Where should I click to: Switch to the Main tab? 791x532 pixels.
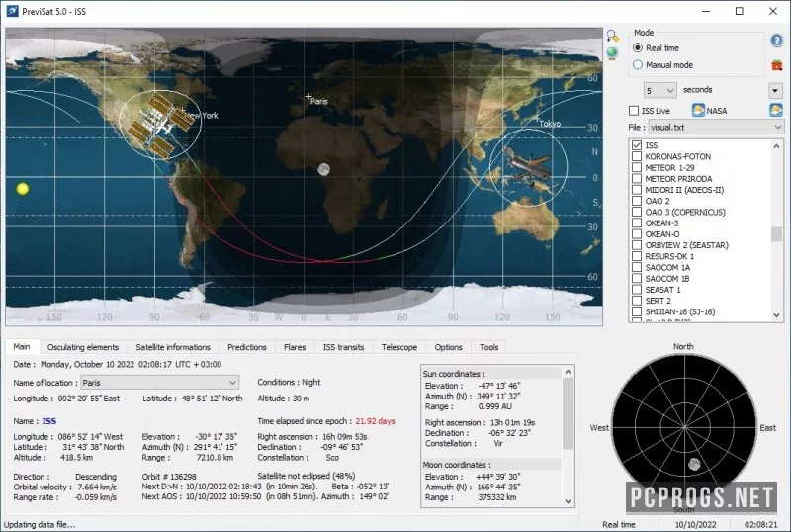coord(21,347)
